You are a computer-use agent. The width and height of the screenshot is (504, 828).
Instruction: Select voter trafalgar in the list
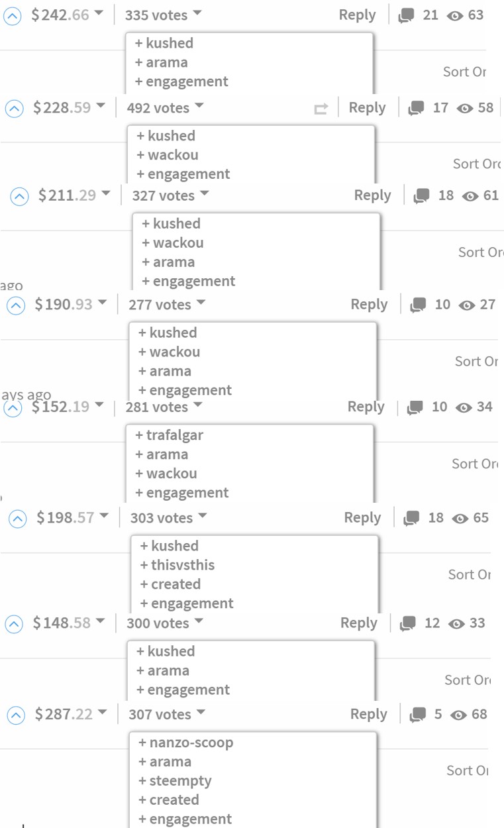[x=174, y=436]
